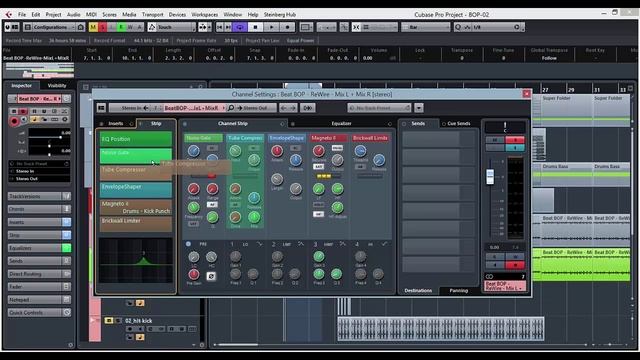Open the Steinberg Hub menu
Image resolution: width=640 pixels, height=360 pixels.
click(280, 14)
